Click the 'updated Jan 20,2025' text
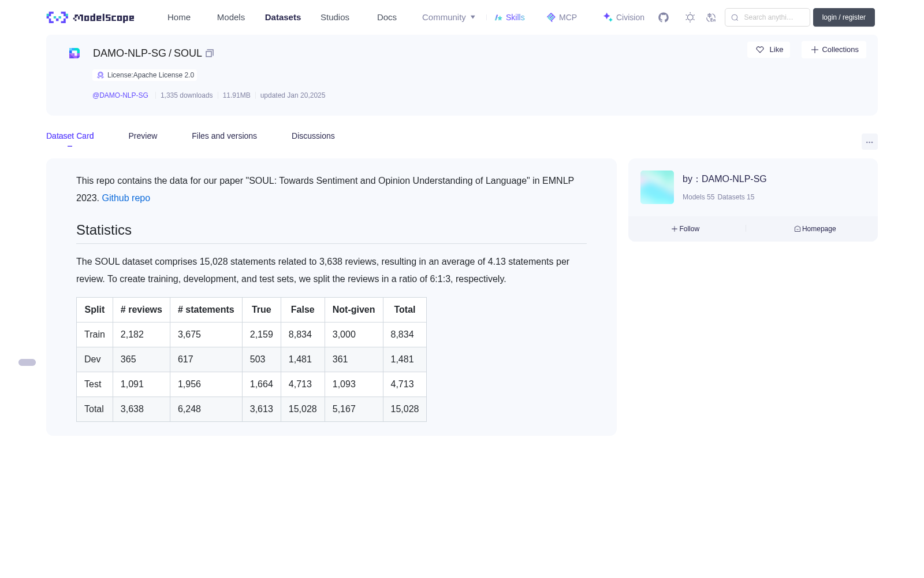The width and height of the screenshot is (924, 578). (x=293, y=95)
